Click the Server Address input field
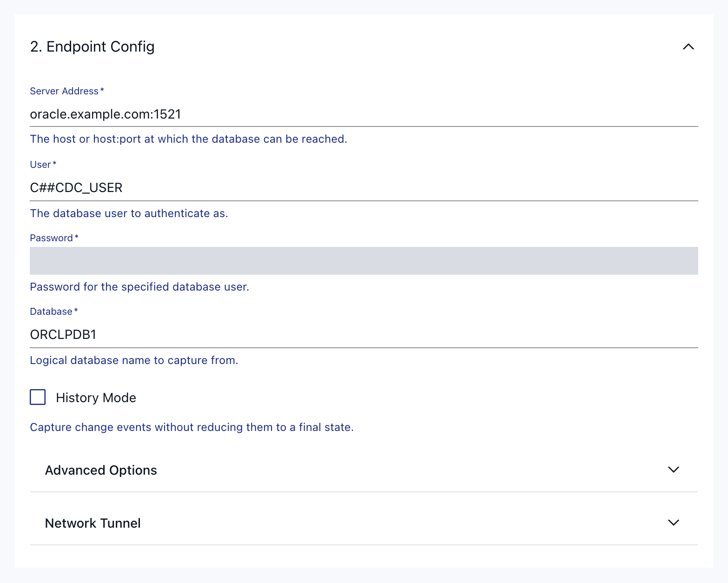728x583 pixels. click(364, 114)
